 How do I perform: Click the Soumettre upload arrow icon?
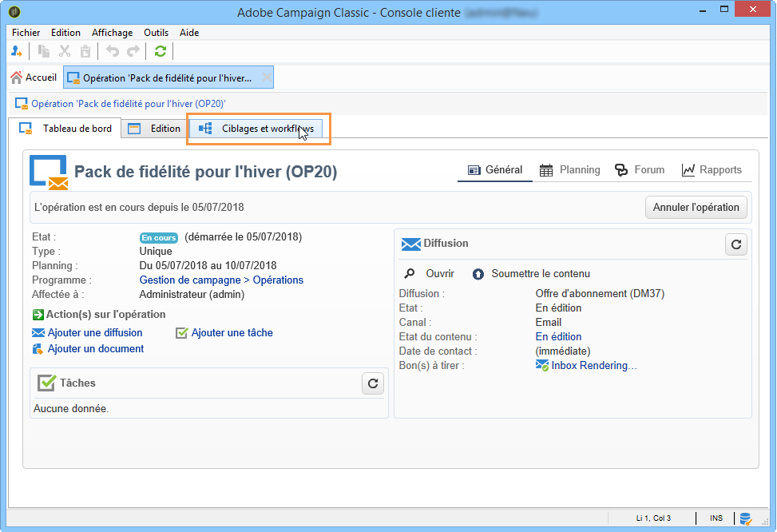pyautogui.click(x=478, y=274)
